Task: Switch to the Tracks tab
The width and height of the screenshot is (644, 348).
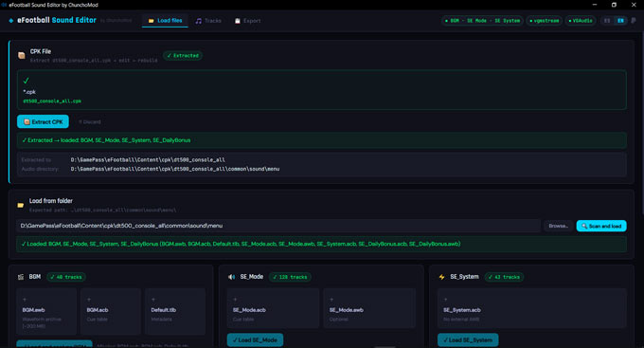Action: pos(208,21)
